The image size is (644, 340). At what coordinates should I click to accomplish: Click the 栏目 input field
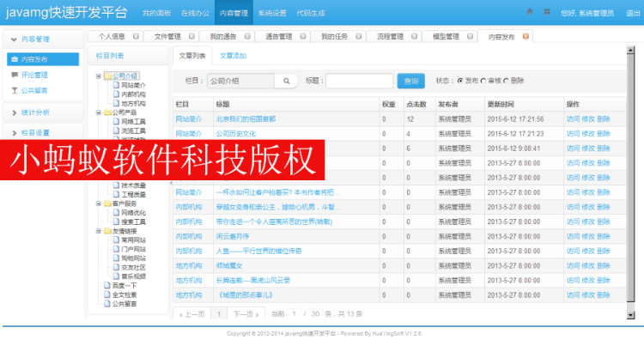(x=240, y=81)
